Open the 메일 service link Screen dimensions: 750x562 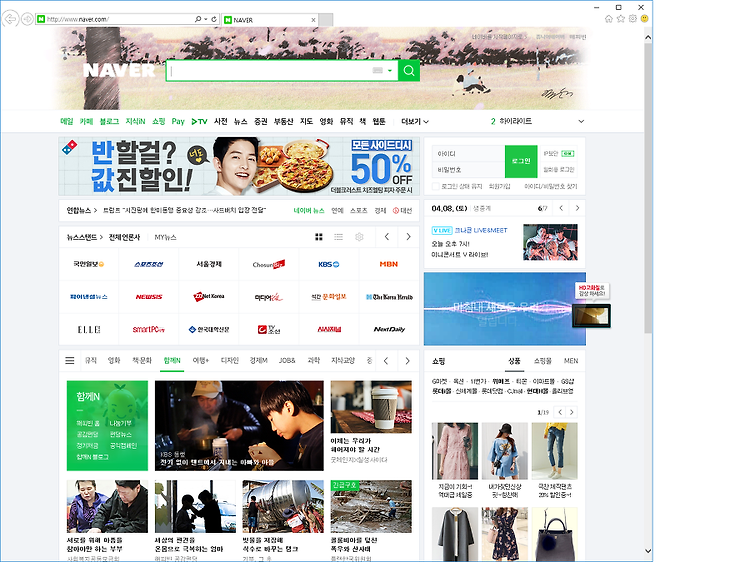point(66,121)
